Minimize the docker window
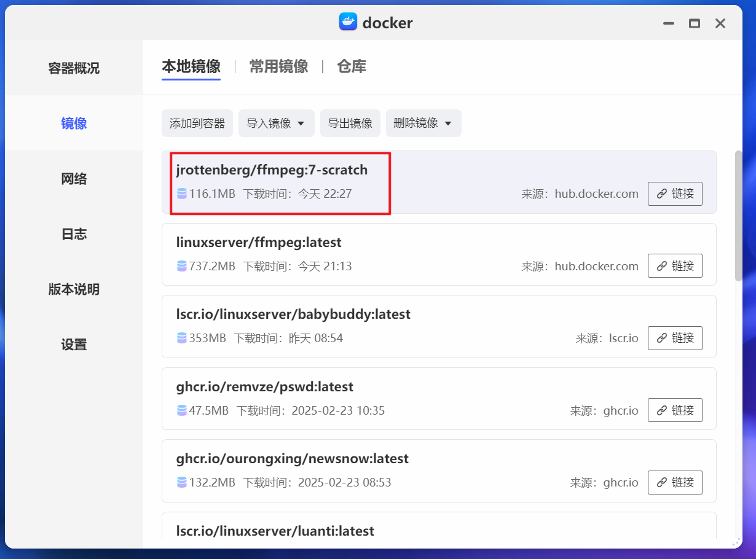The height and width of the screenshot is (559, 756). [x=669, y=23]
